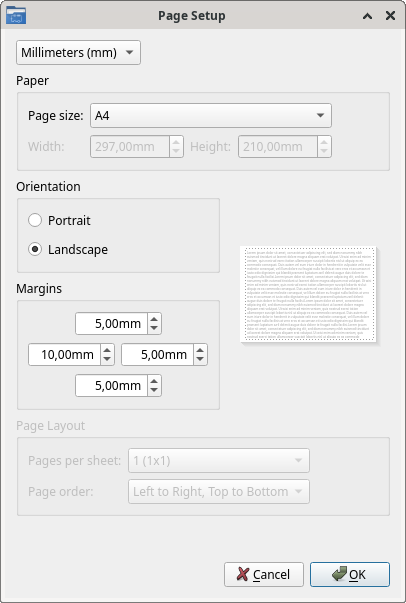
Task: Click the Cancel button
Action: 264,575
